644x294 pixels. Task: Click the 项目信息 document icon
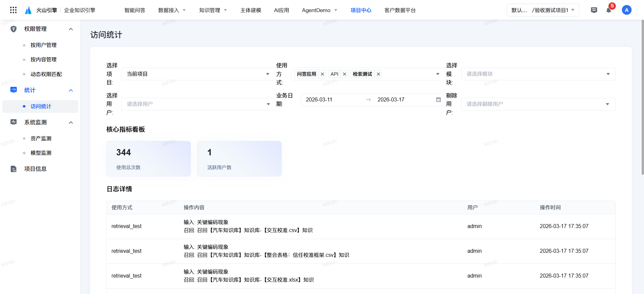click(x=13, y=169)
